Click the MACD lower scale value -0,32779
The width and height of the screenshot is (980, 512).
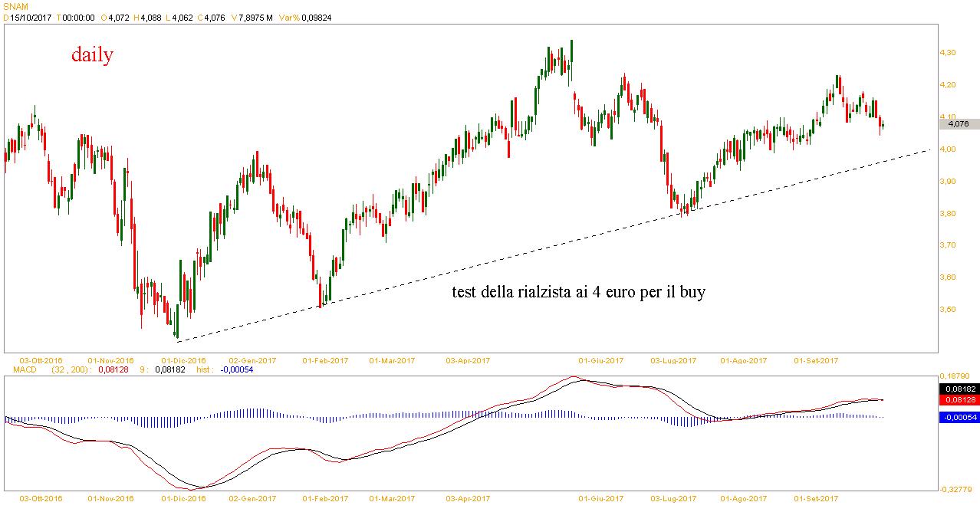pos(957,489)
